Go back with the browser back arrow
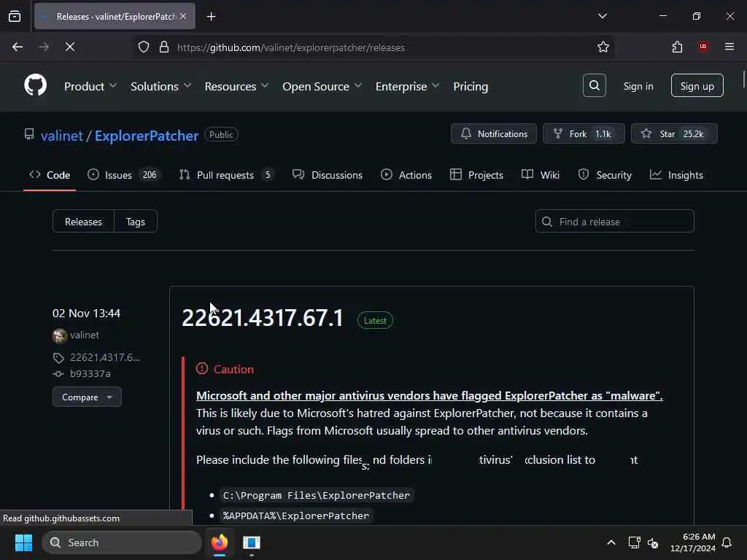 point(18,47)
